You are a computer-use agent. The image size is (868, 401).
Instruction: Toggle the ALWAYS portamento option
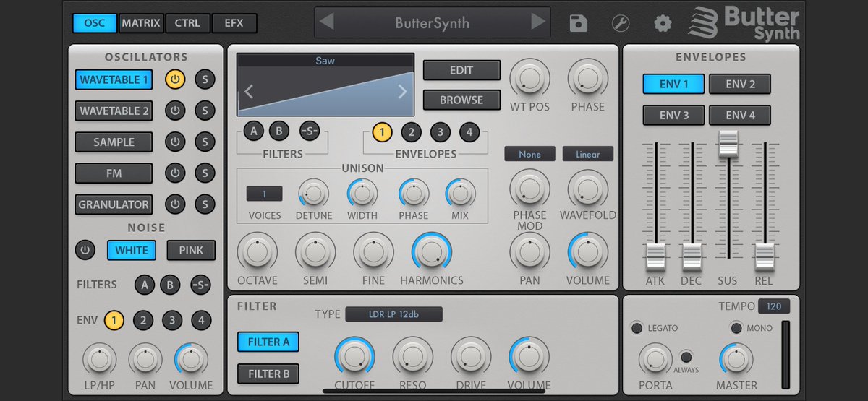pos(686,357)
